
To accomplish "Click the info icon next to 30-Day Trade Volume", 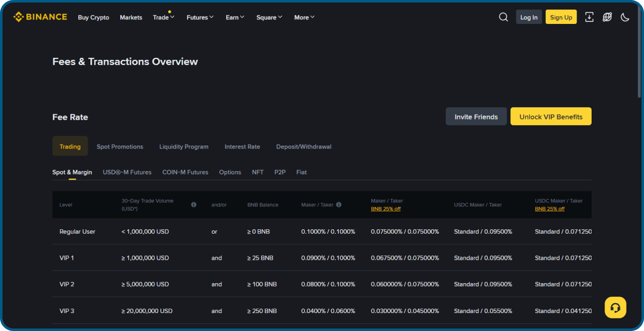I will pyautogui.click(x=194, y=204).
